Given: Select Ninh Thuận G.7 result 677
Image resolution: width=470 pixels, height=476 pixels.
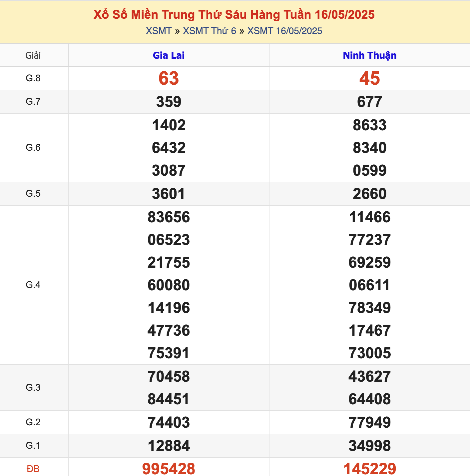Looking at the screenshot, I should [x=370, y=102].
